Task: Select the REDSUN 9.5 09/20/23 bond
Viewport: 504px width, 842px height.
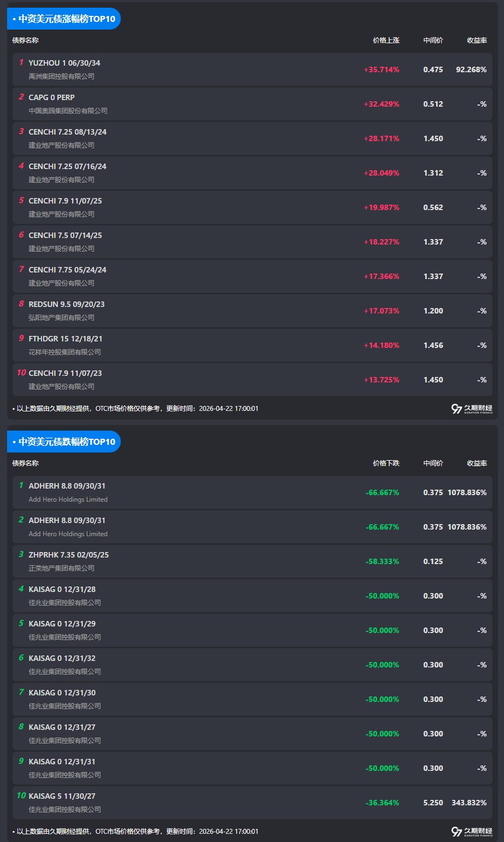Action: (x=252, y=311)
